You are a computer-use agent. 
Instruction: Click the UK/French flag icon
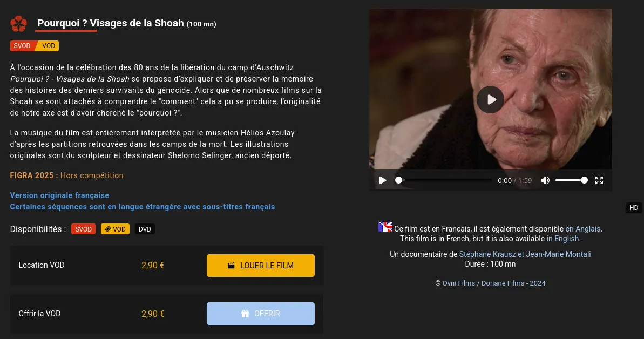pyautogui.click(x=385, y=226)
